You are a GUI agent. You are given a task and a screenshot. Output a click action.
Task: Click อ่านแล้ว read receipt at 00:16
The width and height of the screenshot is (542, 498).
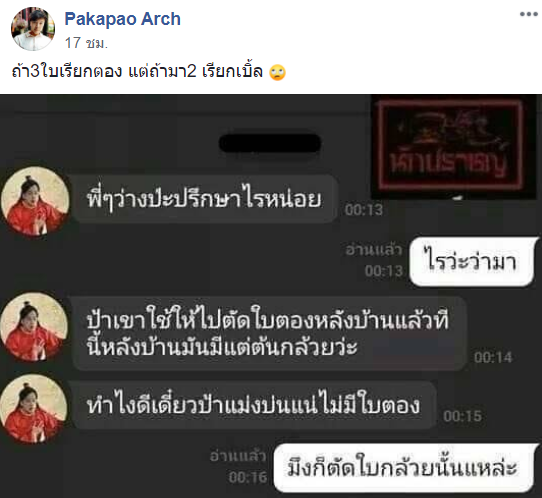(x=238, y=456)
